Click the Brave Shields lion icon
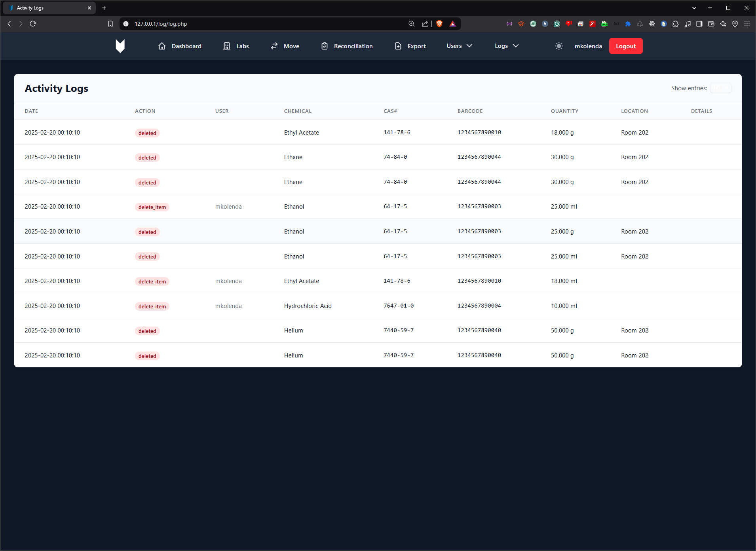The height and width of the screenshot is (551, 756). tap(439, 24)
